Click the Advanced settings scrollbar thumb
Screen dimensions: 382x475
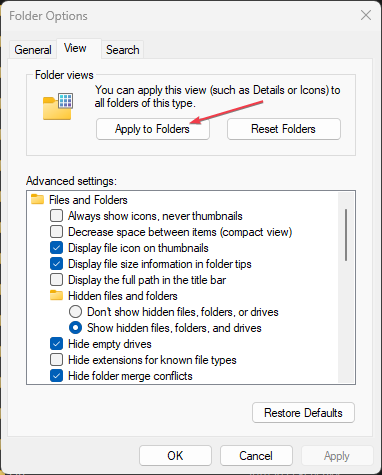346,235
